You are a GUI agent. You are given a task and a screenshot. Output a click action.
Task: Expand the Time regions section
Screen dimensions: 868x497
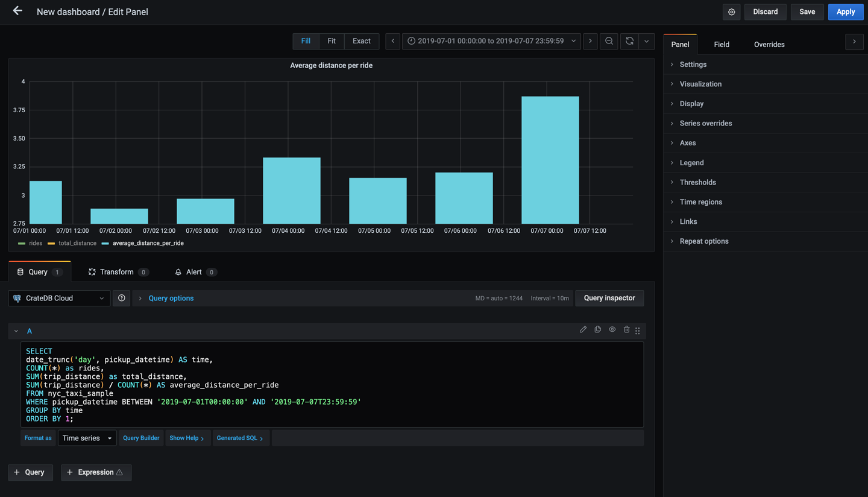[x=766, y=202]
